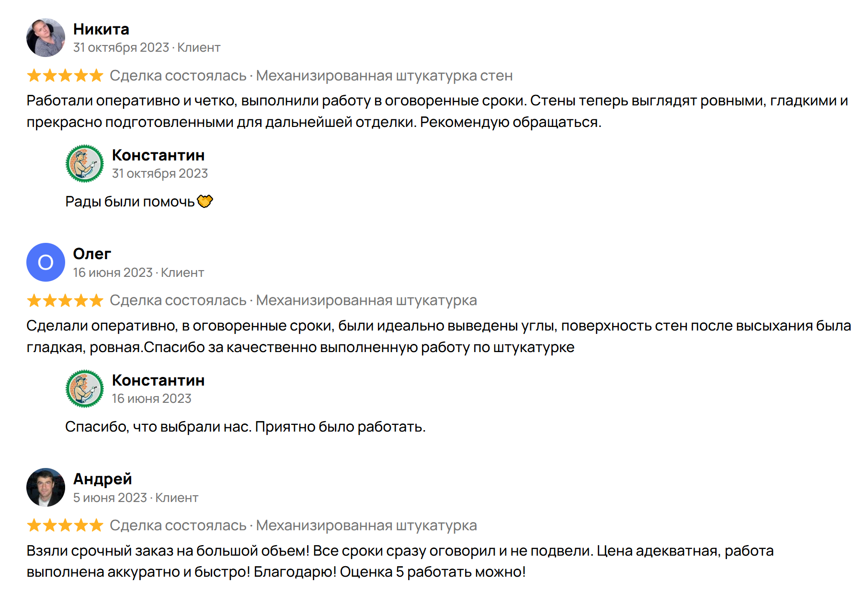The width and height of the screenshot is (866, 616).
Task: Open 'Механизированная штукатурка' service in Андрей's review
Action: point(366,525)
